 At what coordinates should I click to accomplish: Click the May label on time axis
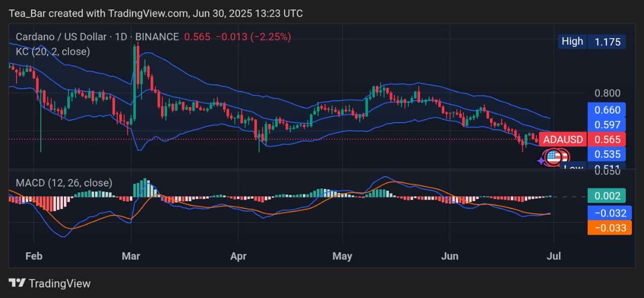(x=342, y=256)
